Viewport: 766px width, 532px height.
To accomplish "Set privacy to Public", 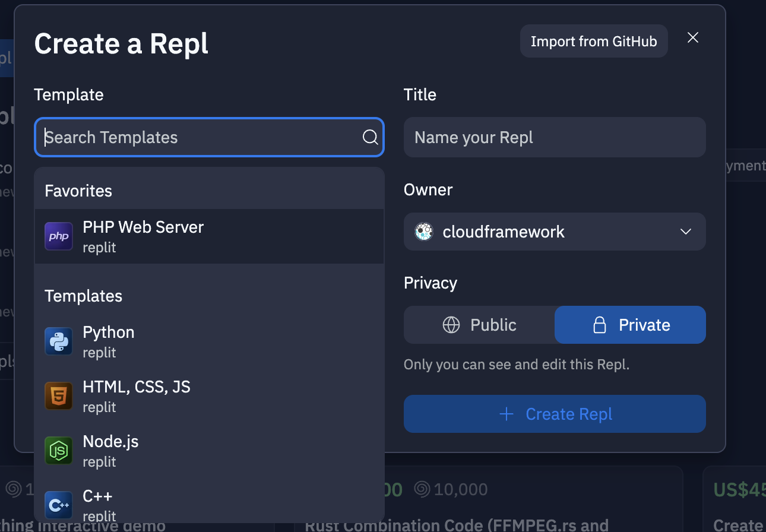I will tap(479, 325).
